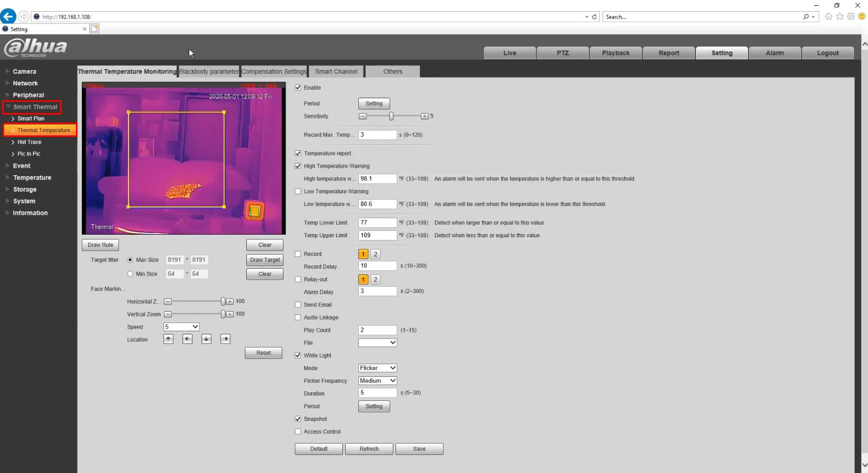Switch to Blackbody parameter tab
The width and height of the screenshot is (868, 473).
pyautogui.click(x=209, y=72)
